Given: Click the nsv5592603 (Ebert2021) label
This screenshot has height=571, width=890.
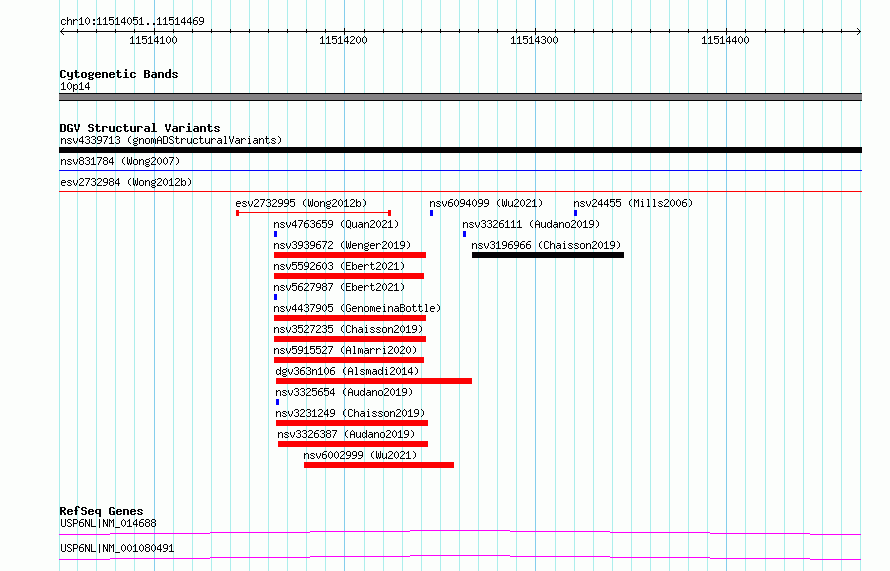Looking at the screenshot, I should [339, 266].
